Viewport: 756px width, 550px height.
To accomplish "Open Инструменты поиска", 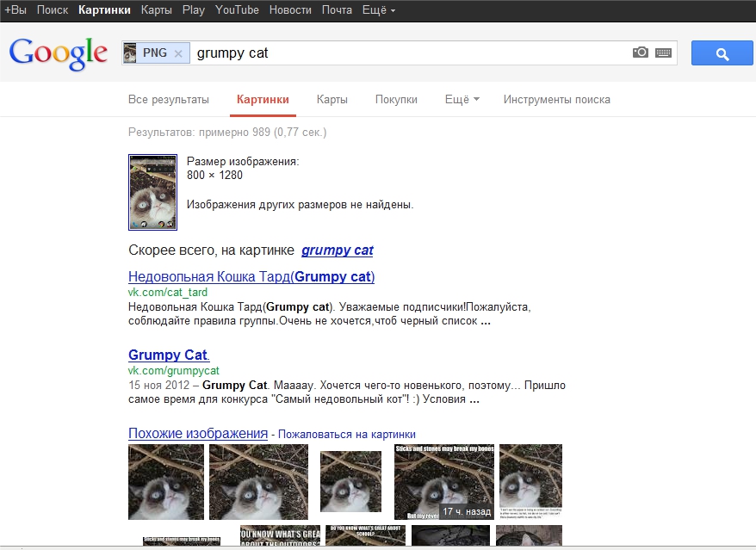I will pos(557,99).
